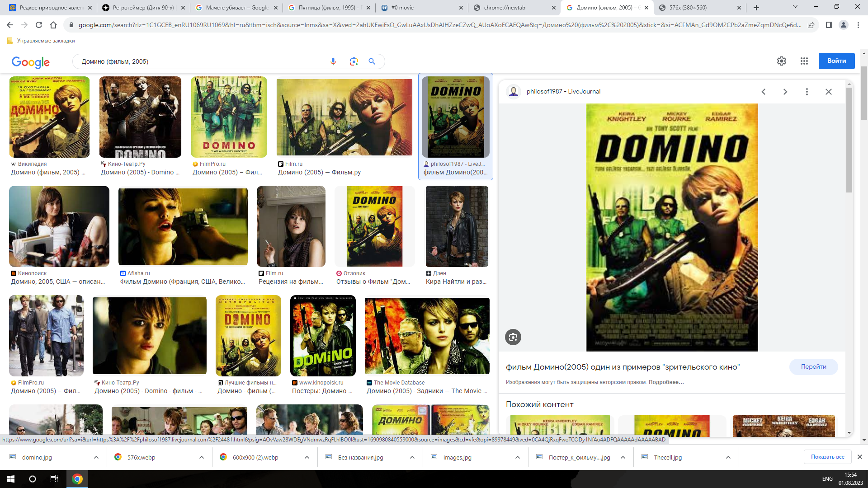Expand options for Постер_к_фильму download
This screenshot has width=868, height=488.
click(623, 457)
